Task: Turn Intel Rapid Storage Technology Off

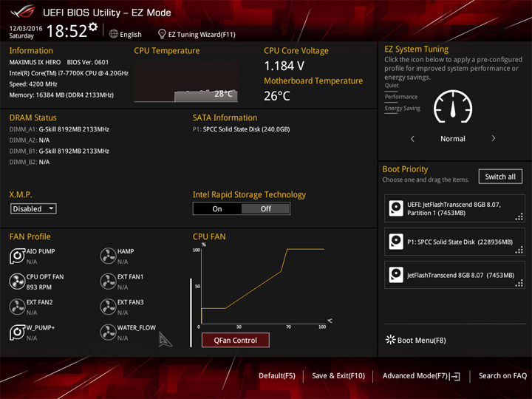Action: point(266,208)
